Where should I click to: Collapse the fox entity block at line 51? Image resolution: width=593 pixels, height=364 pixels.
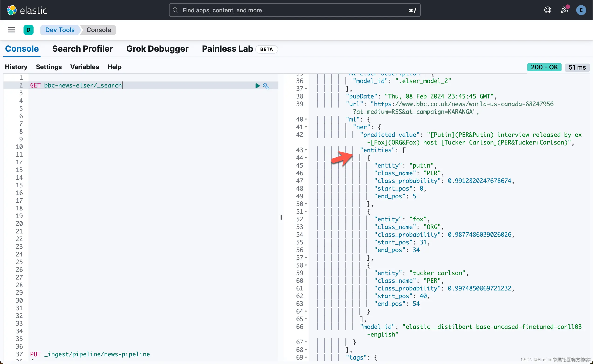[x=306, y=212]
